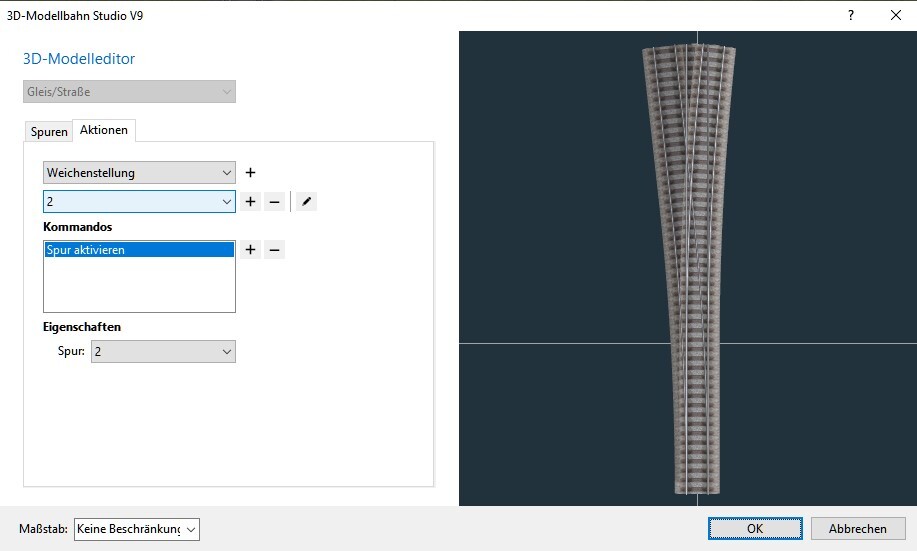Click the track switch model in 3D preview
Viewport: 917px width, 551px height.
pyautogui.click(x=692, y=269)
